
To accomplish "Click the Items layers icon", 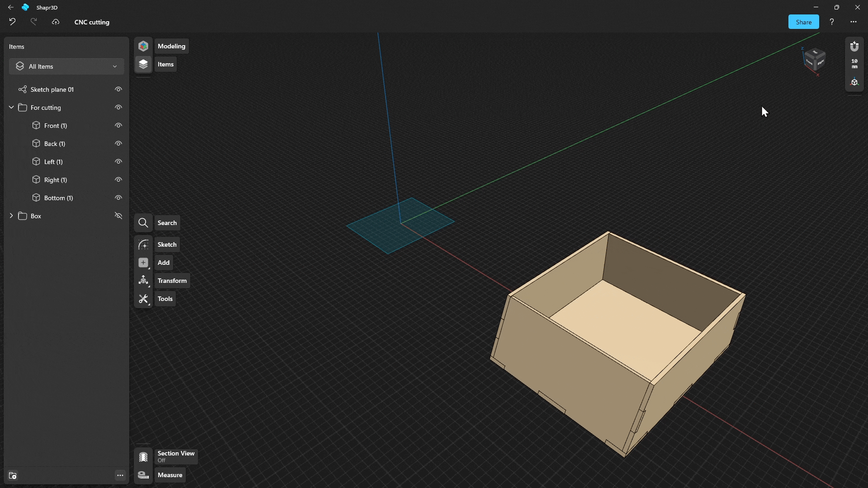I will click(x=143, y=64).
